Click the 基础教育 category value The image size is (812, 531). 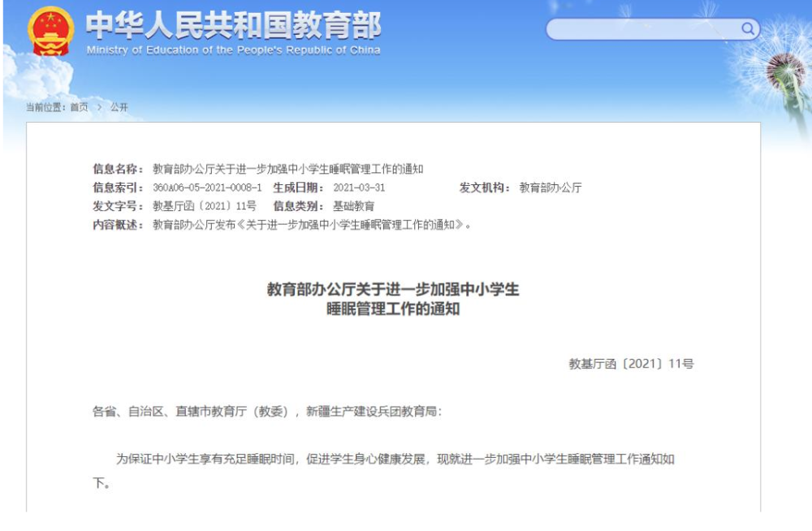pos(354,206)
